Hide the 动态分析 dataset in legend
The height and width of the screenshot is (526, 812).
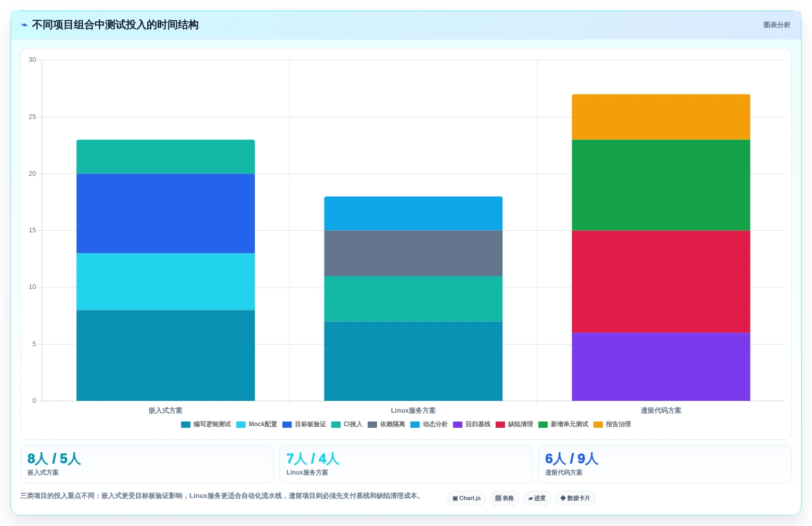click(429, 425)
